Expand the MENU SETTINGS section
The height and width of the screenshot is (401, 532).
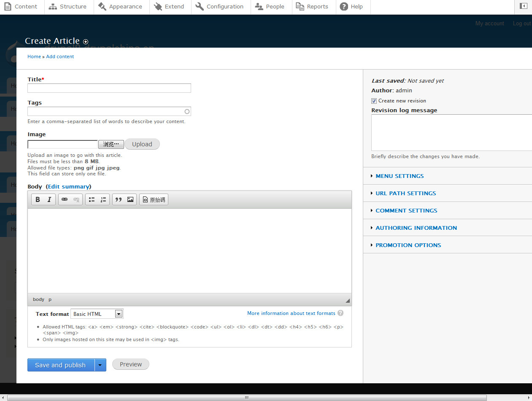click(x=399, y=176)
